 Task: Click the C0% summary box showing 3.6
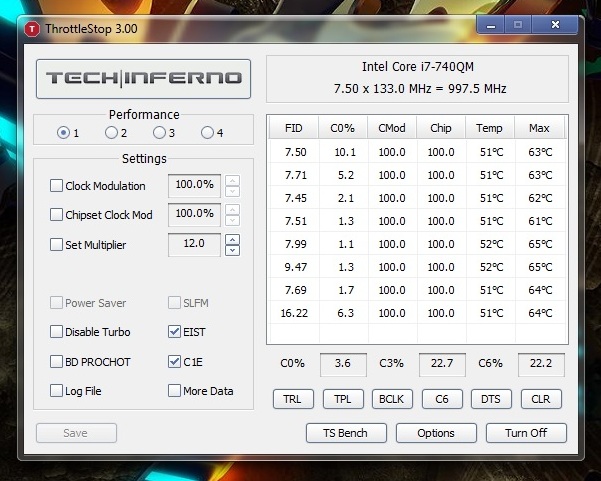pyautogui.click(x=343, y=364)
